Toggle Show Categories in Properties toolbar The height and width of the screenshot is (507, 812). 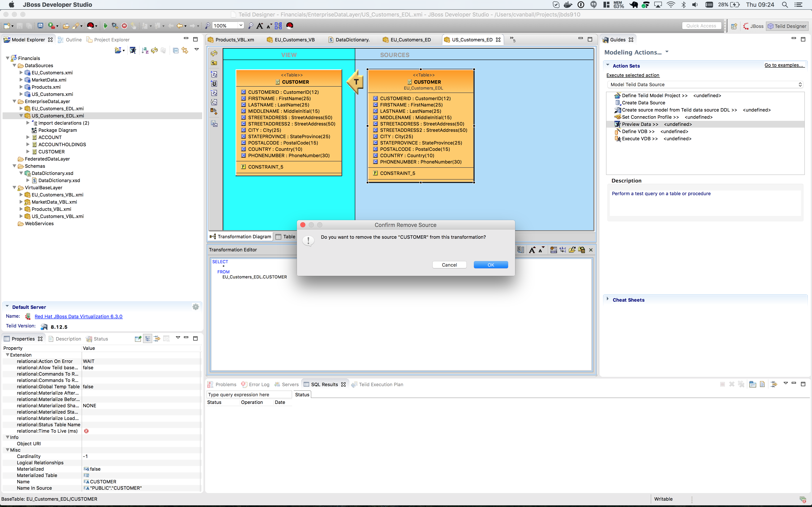148,339
